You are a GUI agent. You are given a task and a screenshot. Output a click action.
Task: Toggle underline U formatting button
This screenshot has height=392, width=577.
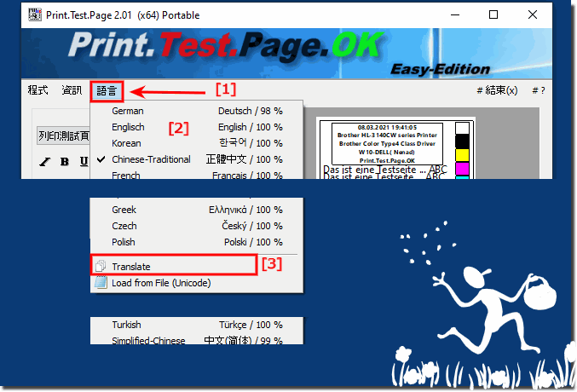pos(84,162)
